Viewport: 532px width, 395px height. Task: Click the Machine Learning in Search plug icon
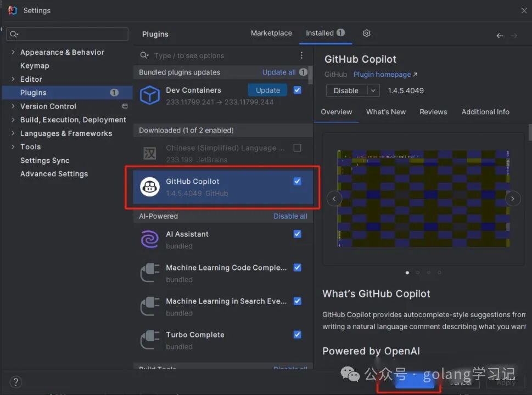point(150,306)
